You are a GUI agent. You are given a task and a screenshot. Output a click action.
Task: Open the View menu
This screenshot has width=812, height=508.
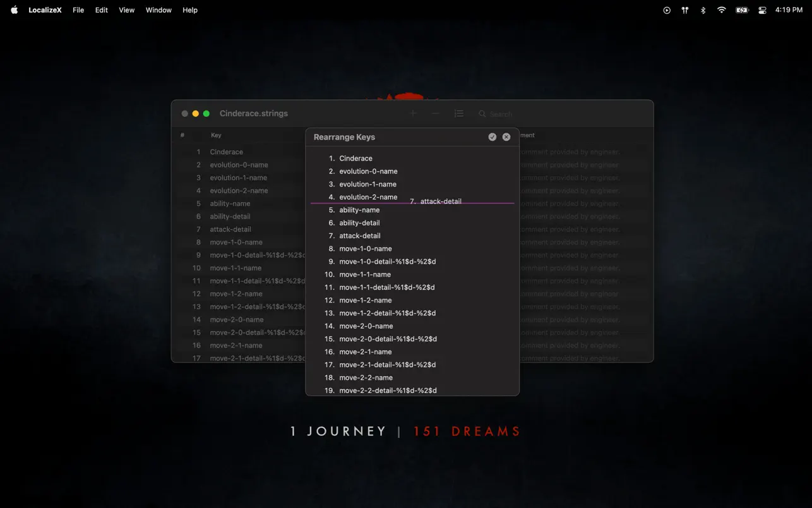126,9
